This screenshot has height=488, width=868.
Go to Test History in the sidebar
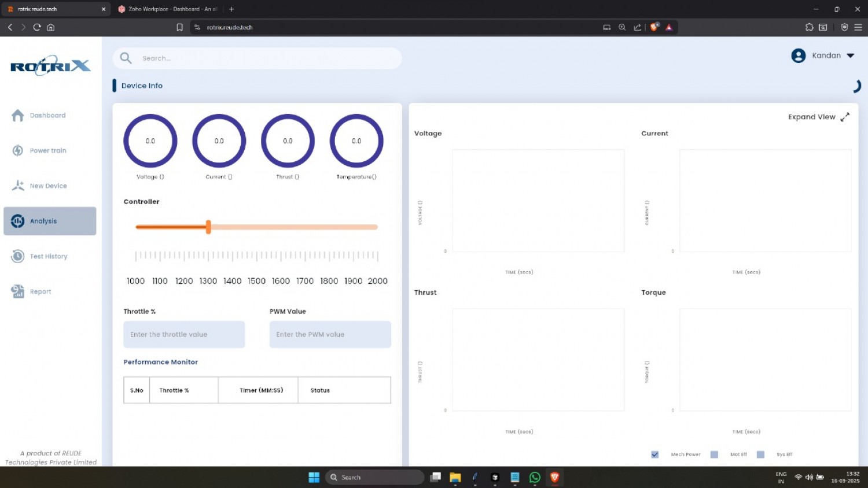[49, 257]
